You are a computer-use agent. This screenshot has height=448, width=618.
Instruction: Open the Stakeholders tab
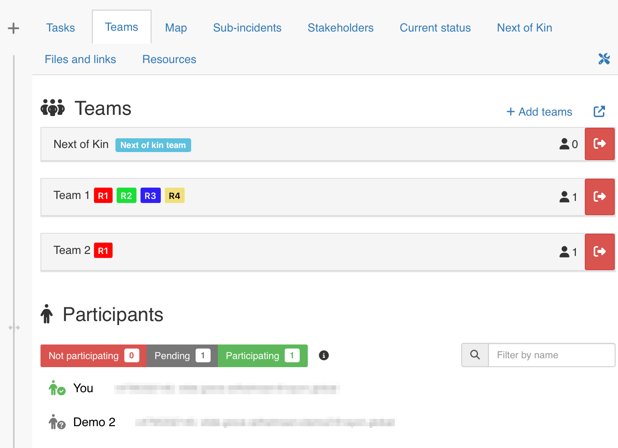point(340,28)
